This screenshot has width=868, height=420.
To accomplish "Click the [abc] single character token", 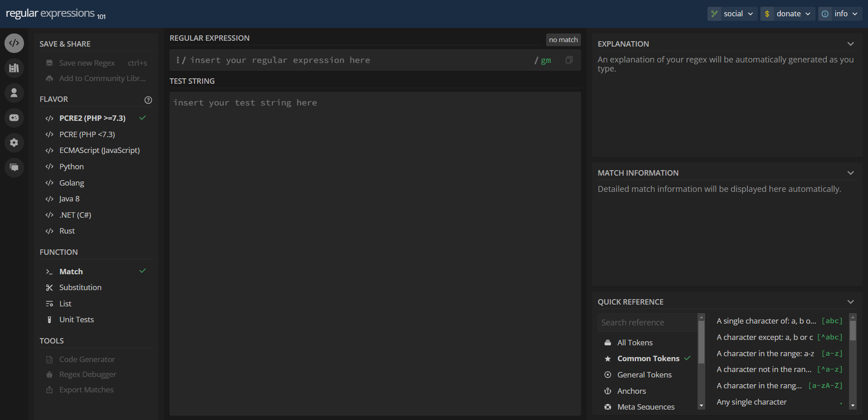I will pos(779,321).
